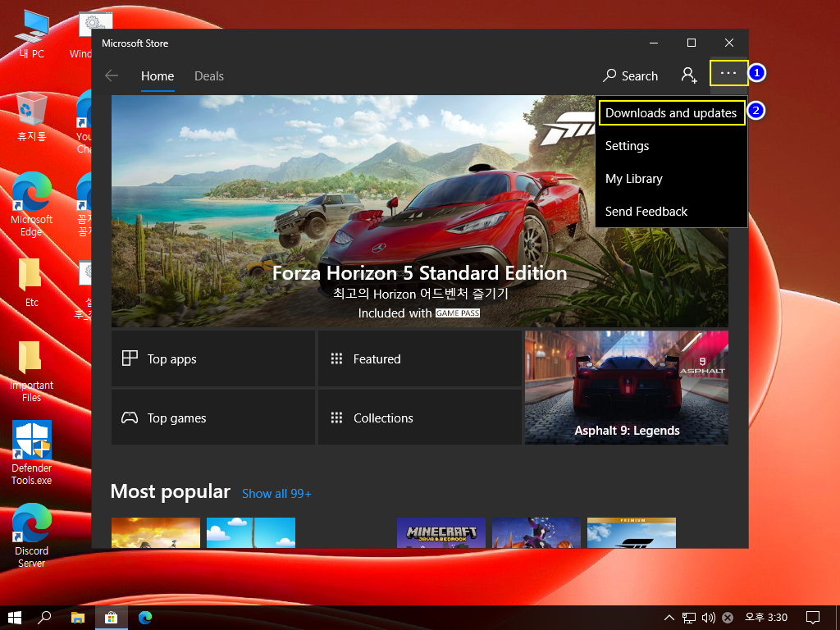Open the three-dots See more menu
840x630 pixels.
point(728,73)
